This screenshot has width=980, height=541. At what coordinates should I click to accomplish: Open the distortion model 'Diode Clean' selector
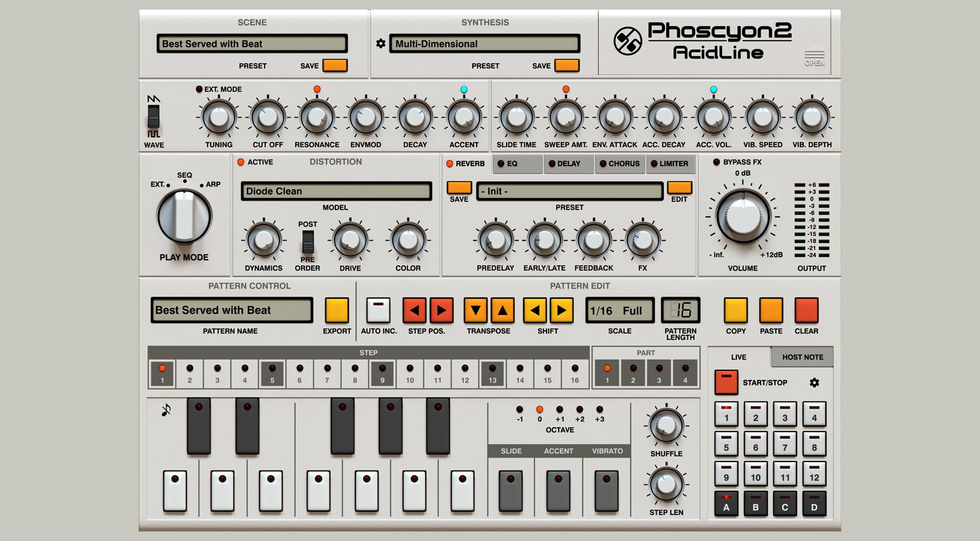coord(336,191)
